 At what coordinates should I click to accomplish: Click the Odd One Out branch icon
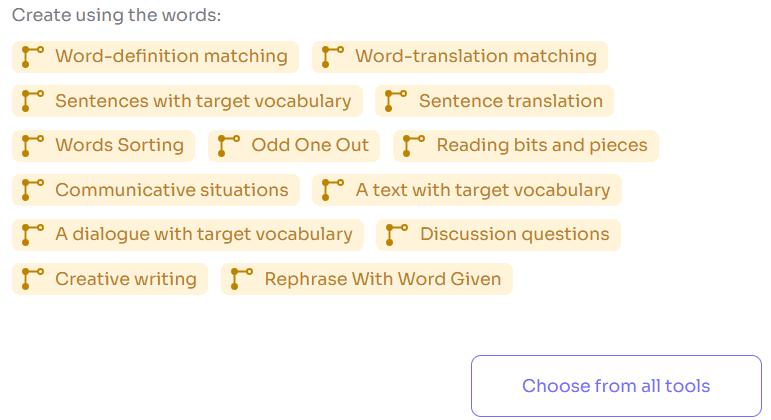pos(229,145)
